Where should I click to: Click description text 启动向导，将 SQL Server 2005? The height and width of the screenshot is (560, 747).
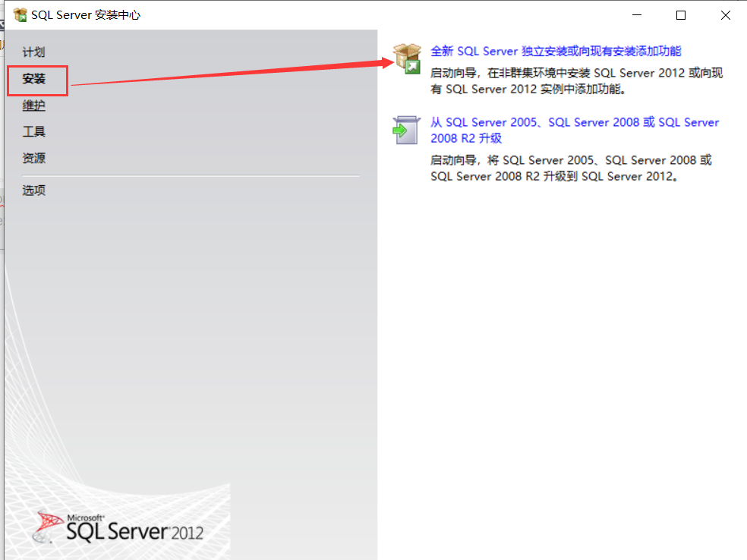[571, 168]
